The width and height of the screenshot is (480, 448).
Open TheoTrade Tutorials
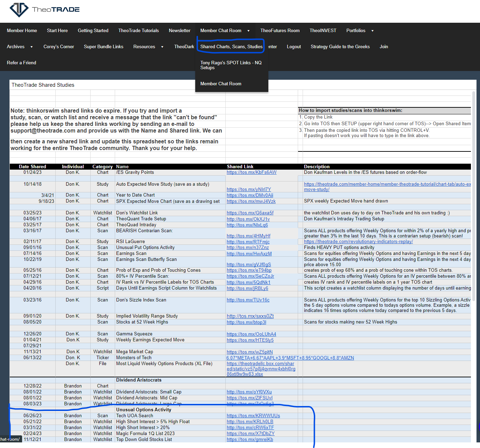(139, 31)
